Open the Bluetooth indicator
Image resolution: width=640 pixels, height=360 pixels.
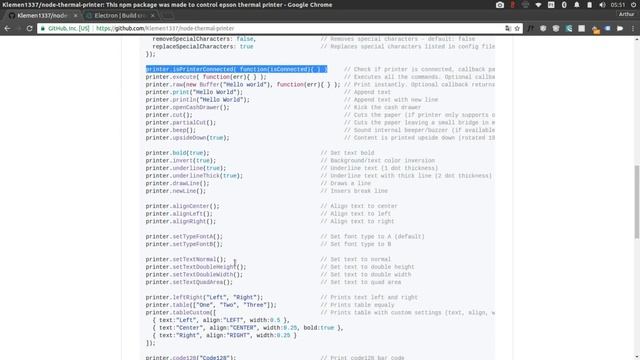[564, 5]
